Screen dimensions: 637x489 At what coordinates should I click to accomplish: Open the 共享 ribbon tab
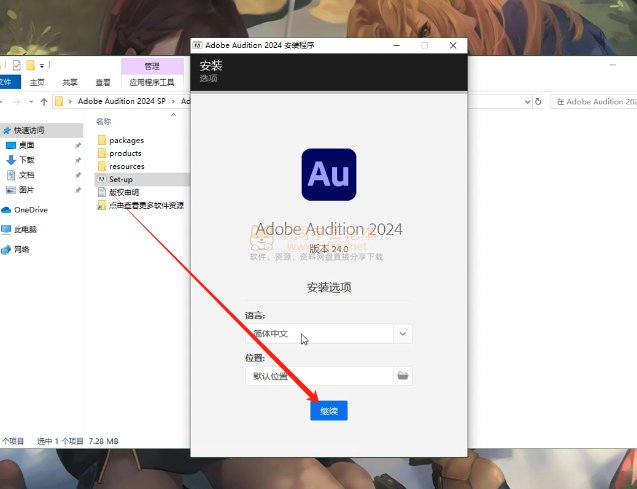point(70,82)
